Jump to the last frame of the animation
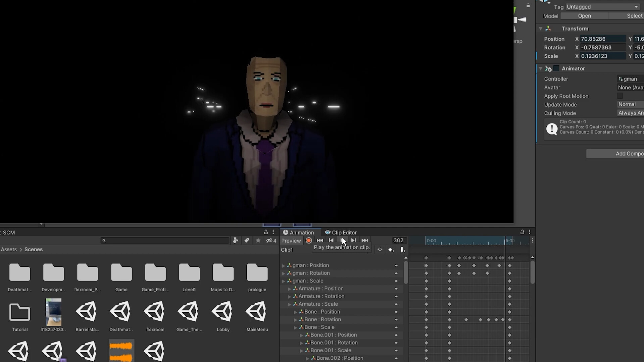The width and height of the screenshot is (644, 362). (x=365, y=240)
